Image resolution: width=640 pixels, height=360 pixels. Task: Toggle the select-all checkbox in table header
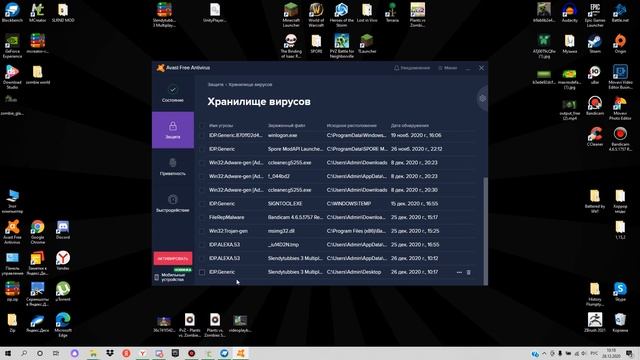(202, 126)
